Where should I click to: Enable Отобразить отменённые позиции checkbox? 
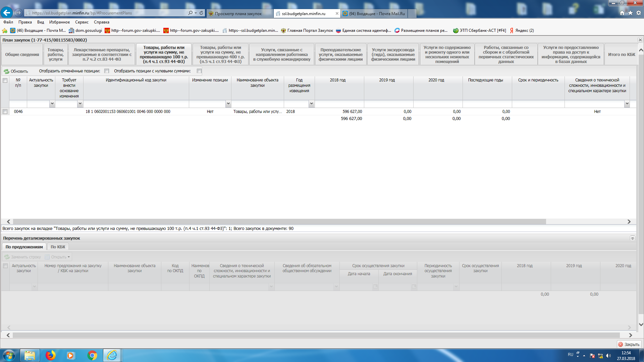[x=107, y=71]
